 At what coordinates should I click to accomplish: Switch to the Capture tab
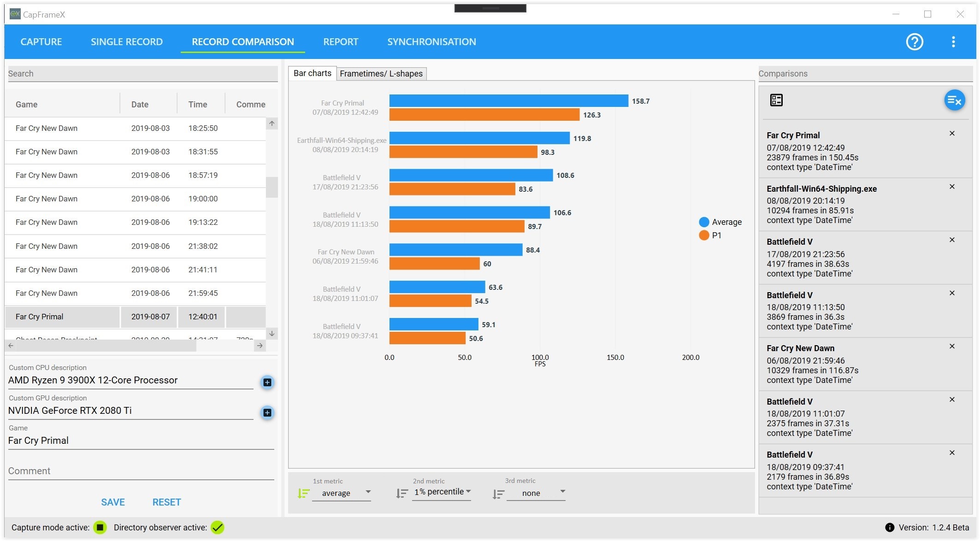(42, 41)
